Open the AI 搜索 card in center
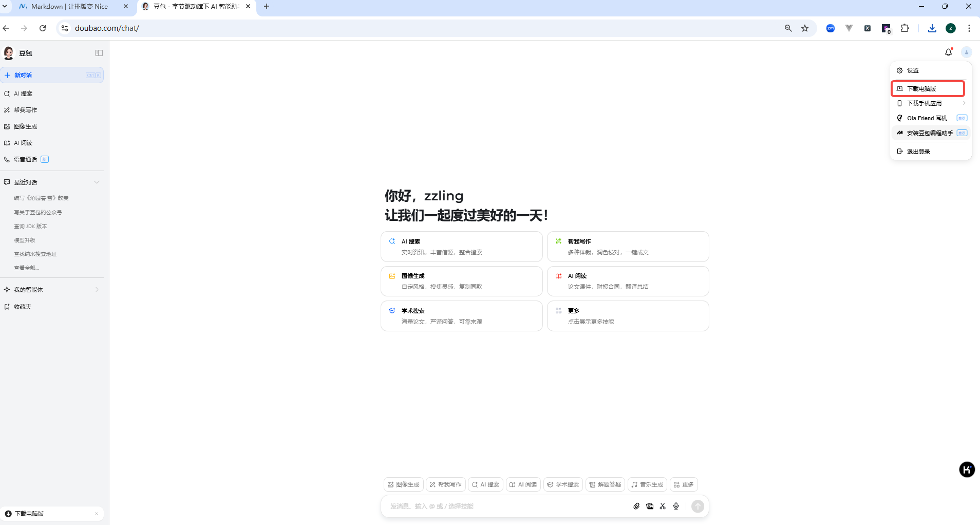 (461, 247)
